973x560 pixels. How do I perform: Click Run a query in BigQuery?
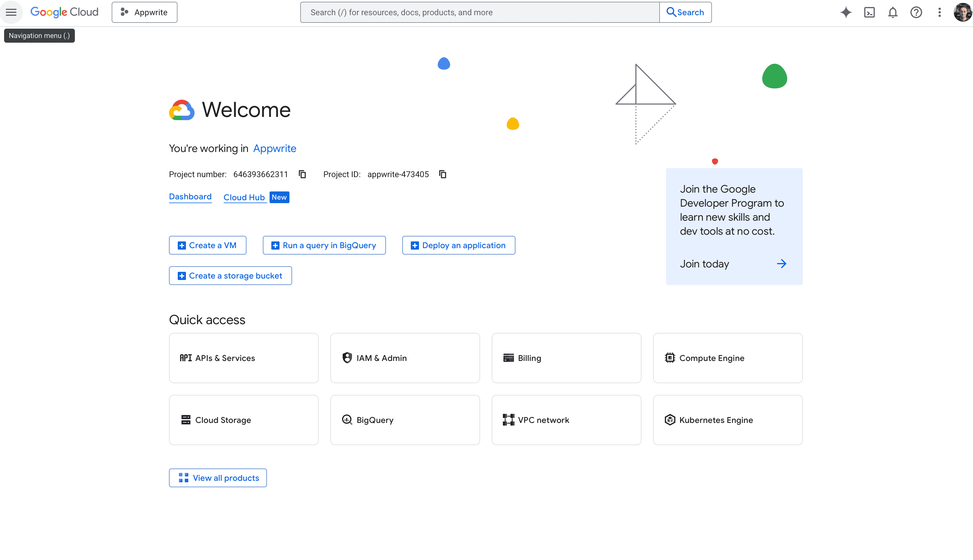point(324,246)
